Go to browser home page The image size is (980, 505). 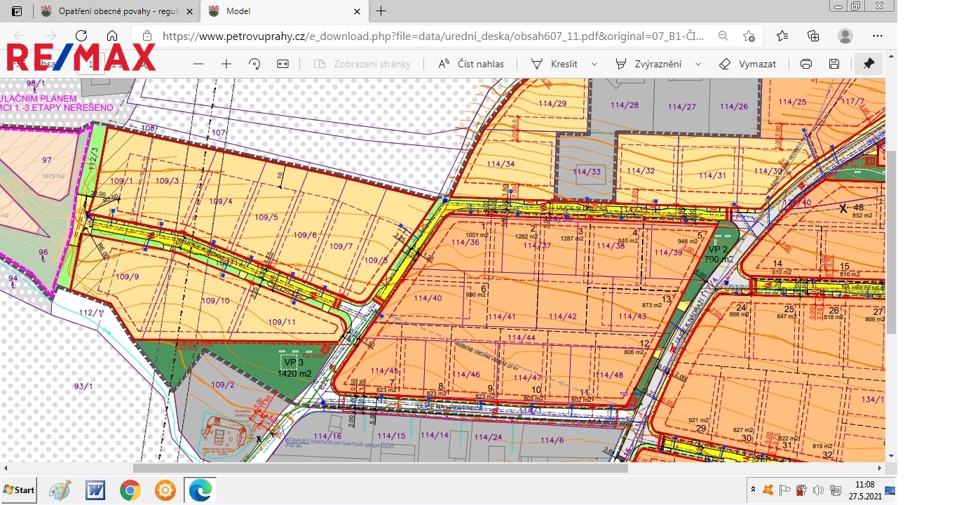(x=112, y=36)
